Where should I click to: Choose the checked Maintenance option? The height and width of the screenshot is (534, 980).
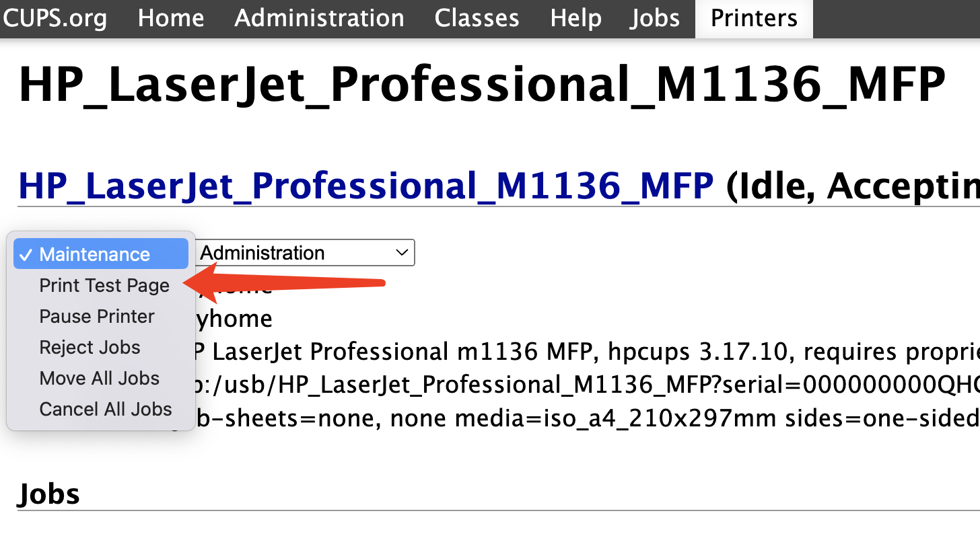(x=101, y=254)
